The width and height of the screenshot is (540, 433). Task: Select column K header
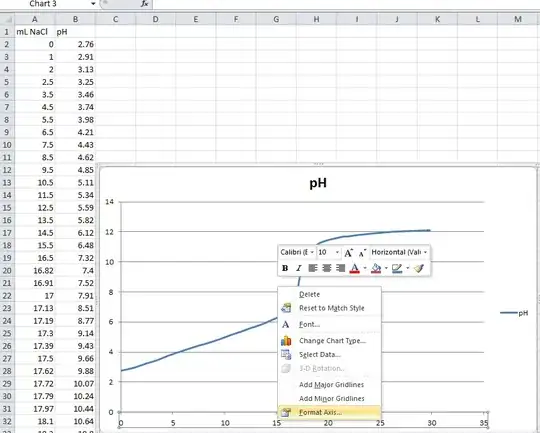(x=437, y=19)
